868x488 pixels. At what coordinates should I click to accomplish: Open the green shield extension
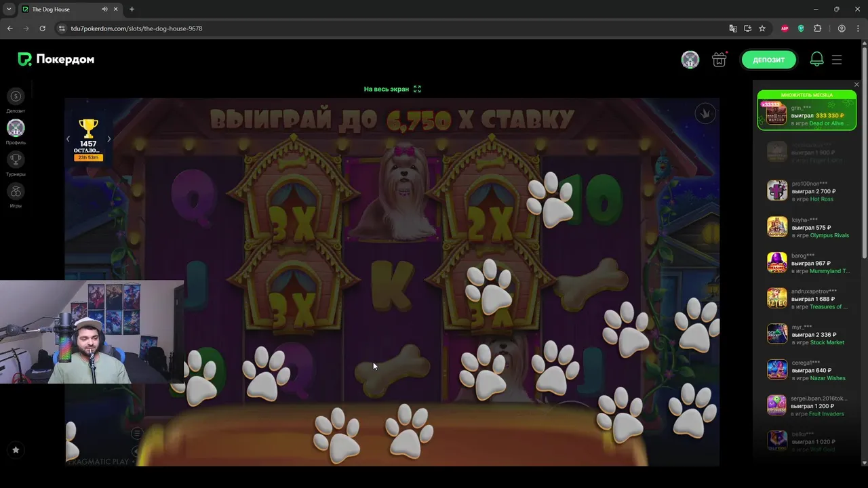pyautogui.click(x=801, y=28)
